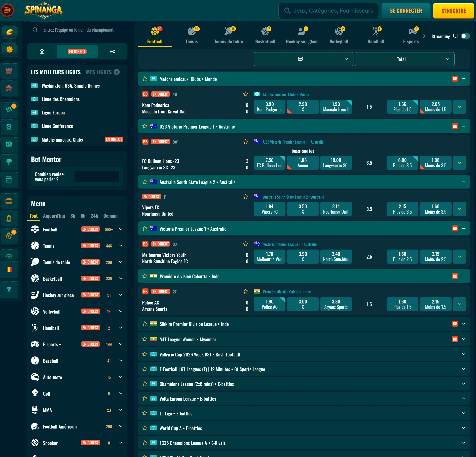The height and width of the screenshot is (457, 476).
Task: Click BB badge on Sikkim Premier Division League
Action: tap(455, 324)
